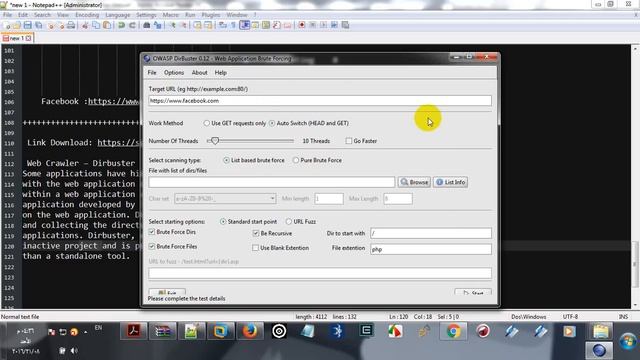Close the new 1 tab via its X

click(x=28, y=38)
